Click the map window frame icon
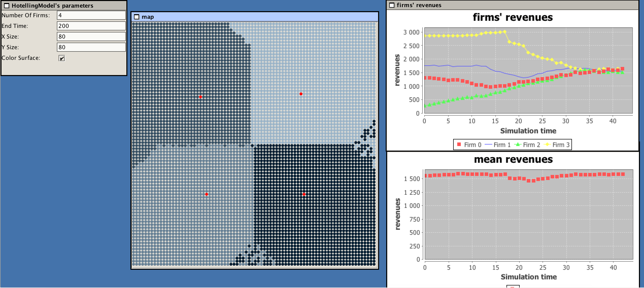This screenshot has height=288, width=644. coord(137,17)
